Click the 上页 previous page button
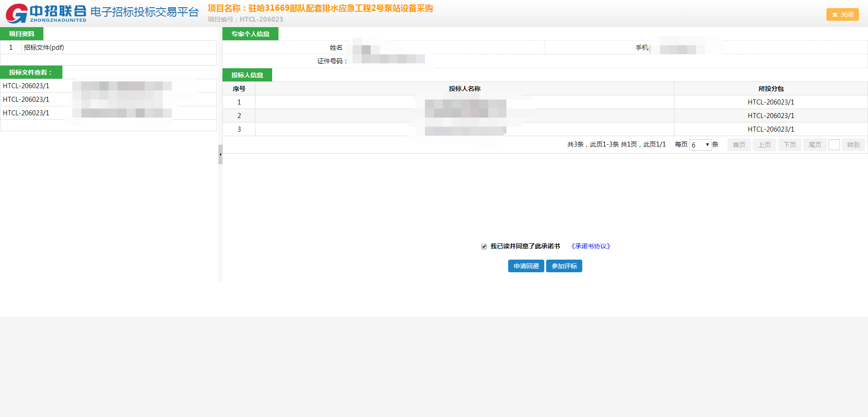 (x=764, y=145)
